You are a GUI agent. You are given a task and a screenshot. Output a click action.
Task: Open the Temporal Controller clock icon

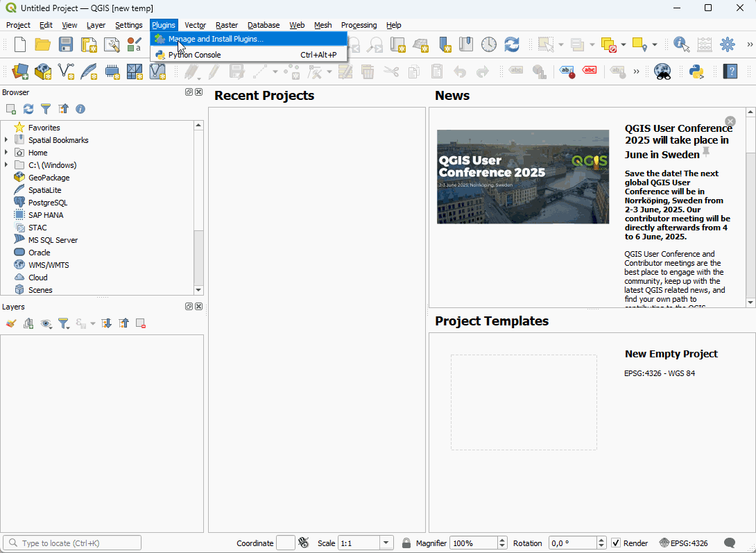click(489, 44)
